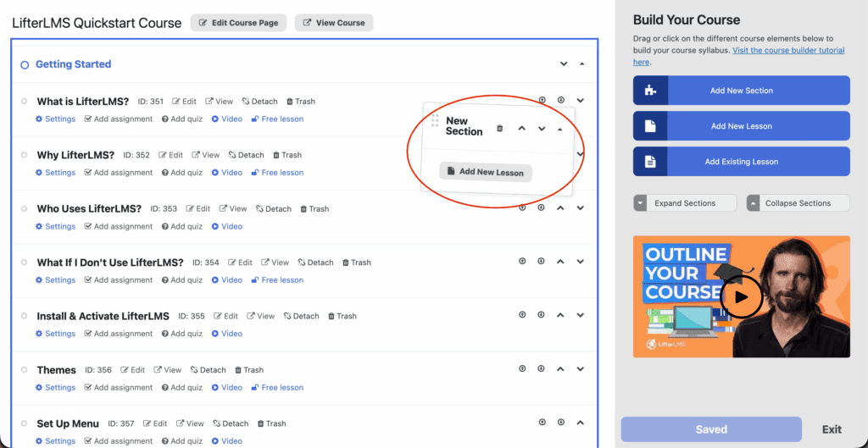The height and width of the screenshot is (448, 868).
Task: Play the Outline Your Course video
Action: click(x=741, y=296)
